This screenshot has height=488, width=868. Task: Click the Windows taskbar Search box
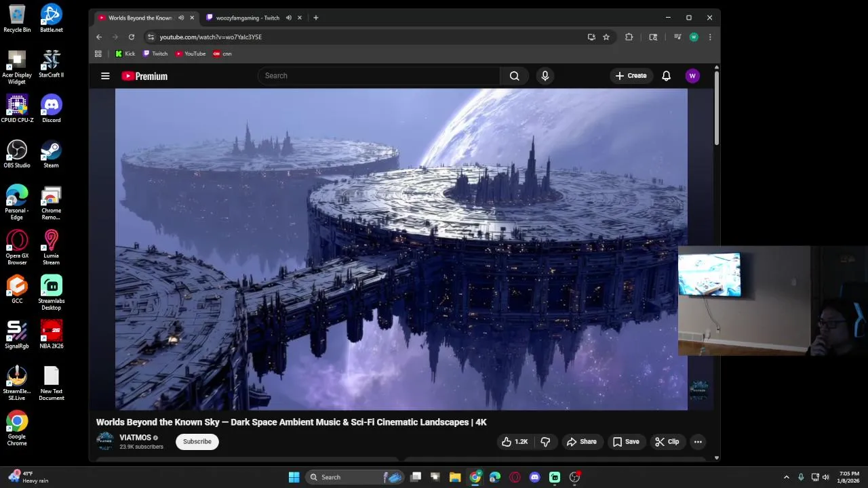click(x=355, y=477)
